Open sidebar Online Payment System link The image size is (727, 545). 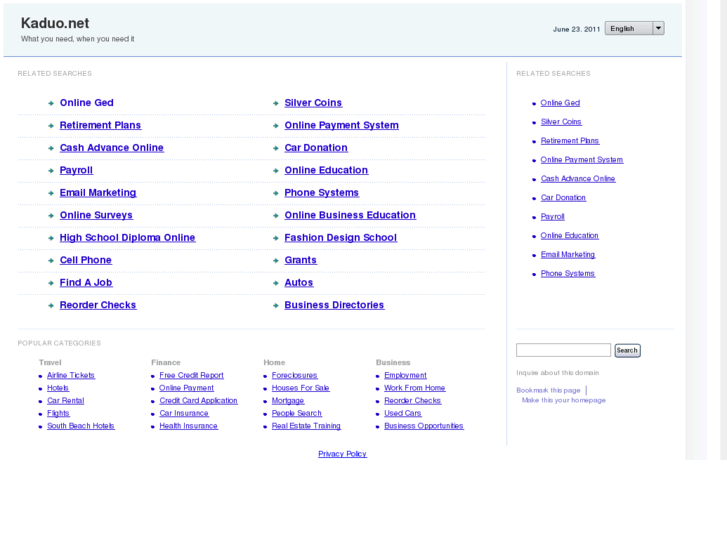coord(581,160)
